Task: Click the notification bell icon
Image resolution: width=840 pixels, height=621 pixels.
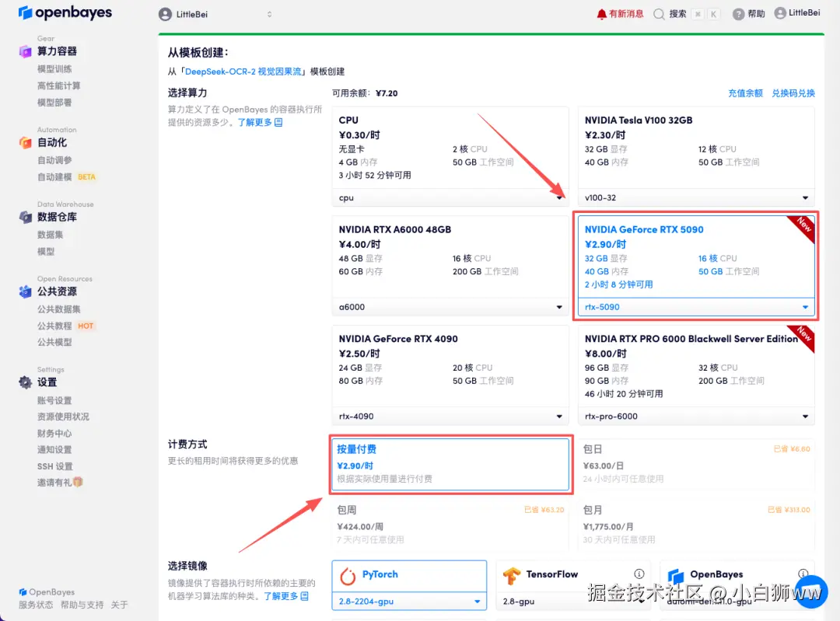Action: point(601,14)
